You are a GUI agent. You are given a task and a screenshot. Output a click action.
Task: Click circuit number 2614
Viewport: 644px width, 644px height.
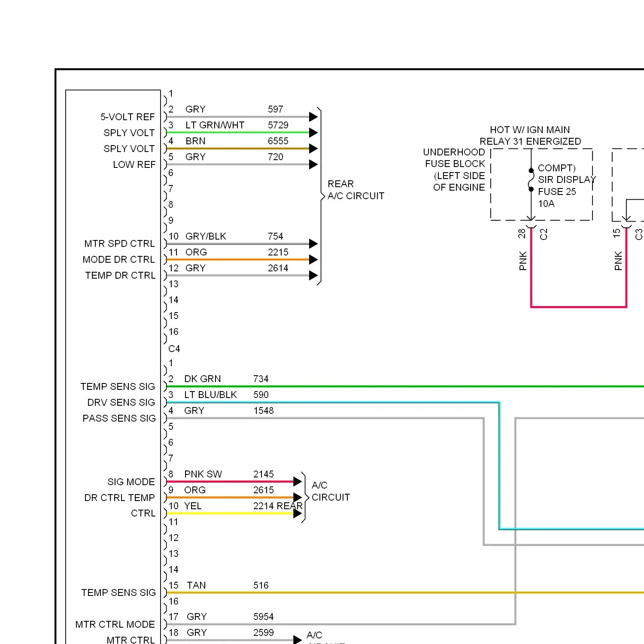coord(278,268)
